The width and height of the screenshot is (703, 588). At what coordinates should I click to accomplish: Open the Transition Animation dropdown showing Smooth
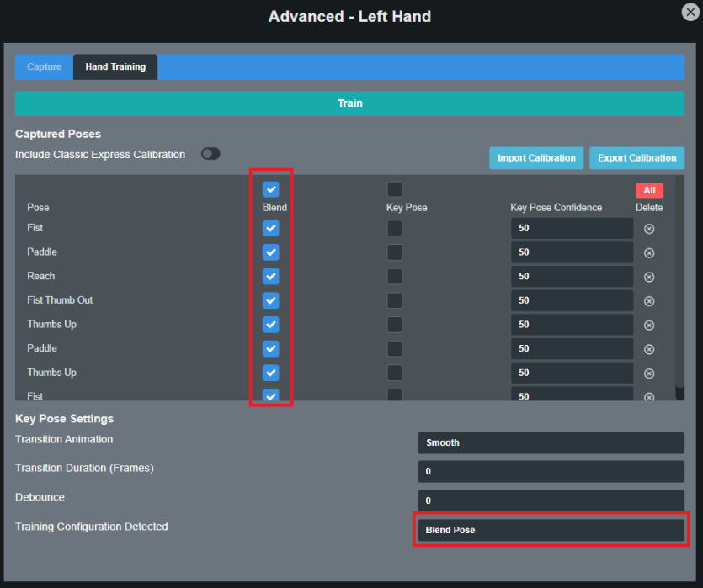coord(551,442)
